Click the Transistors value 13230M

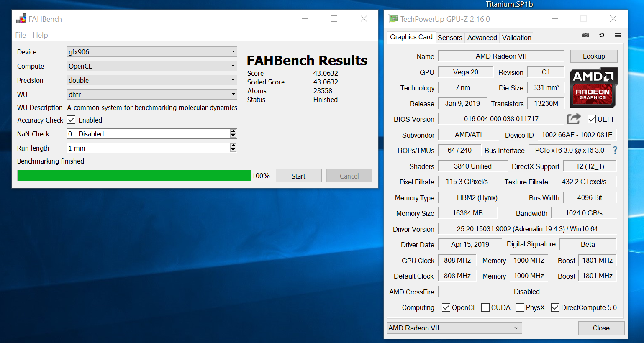pyautogui.click(x=546, y=103)
